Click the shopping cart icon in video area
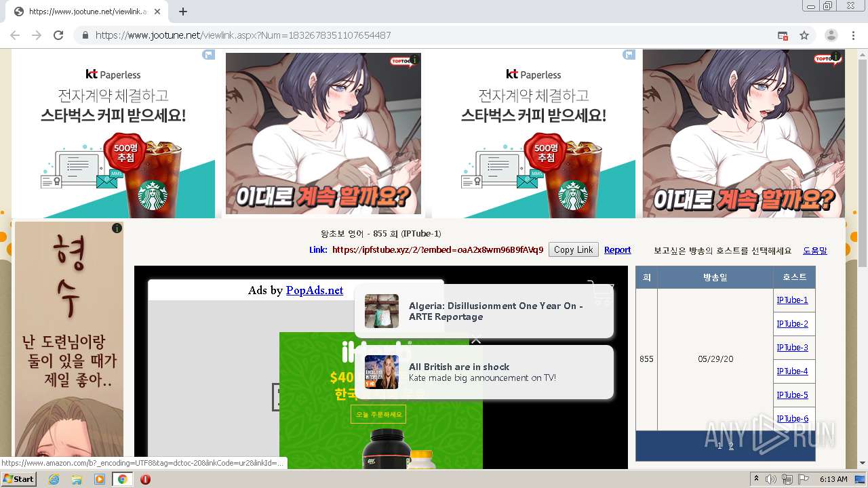Viewport: 868px width, 488px height. pyautogui.click(x=600, y=293)
